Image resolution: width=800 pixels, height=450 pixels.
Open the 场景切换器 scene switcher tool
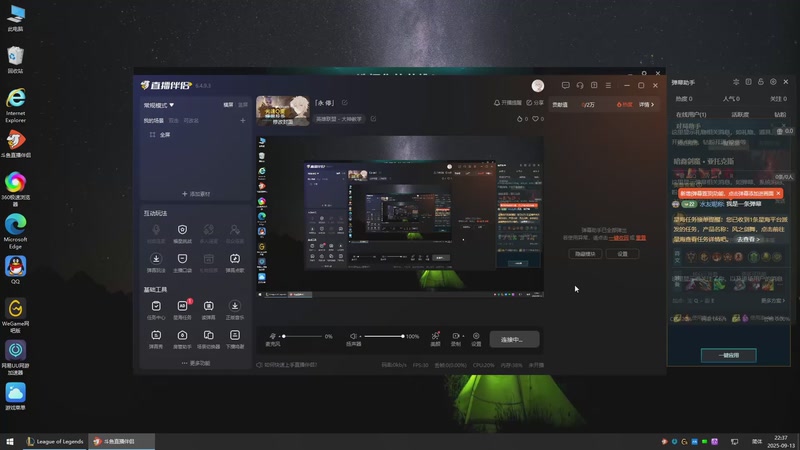pyautogui.click(x=208, y=338)
